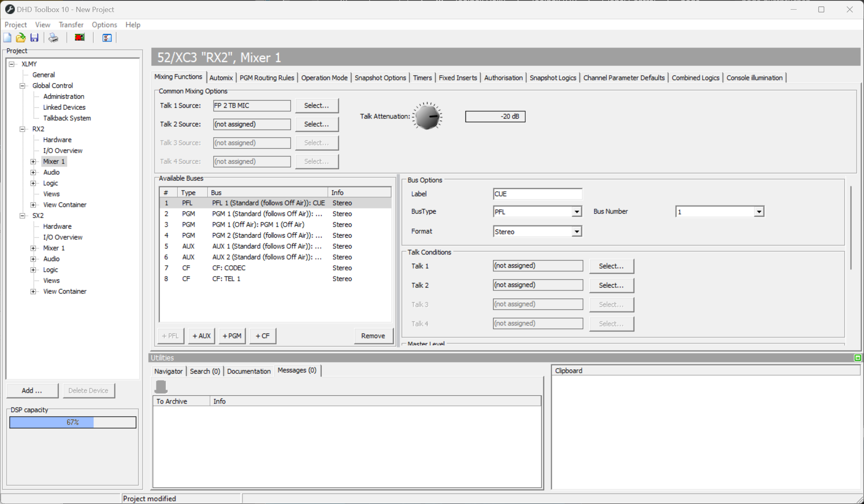
Task: Expand the Mixer 1 node under SX2
Action: point(33,248)
